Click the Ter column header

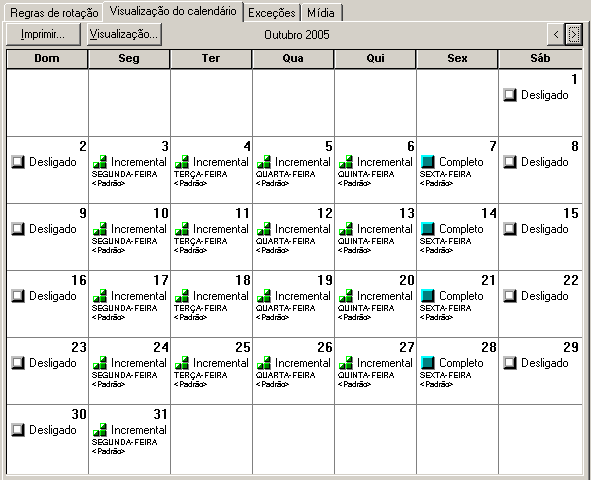[211, 58]
